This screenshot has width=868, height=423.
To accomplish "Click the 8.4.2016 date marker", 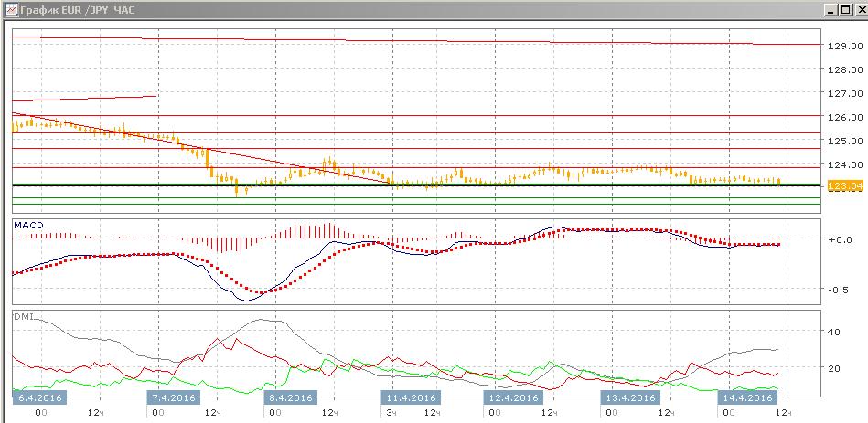I will (290, 397).
